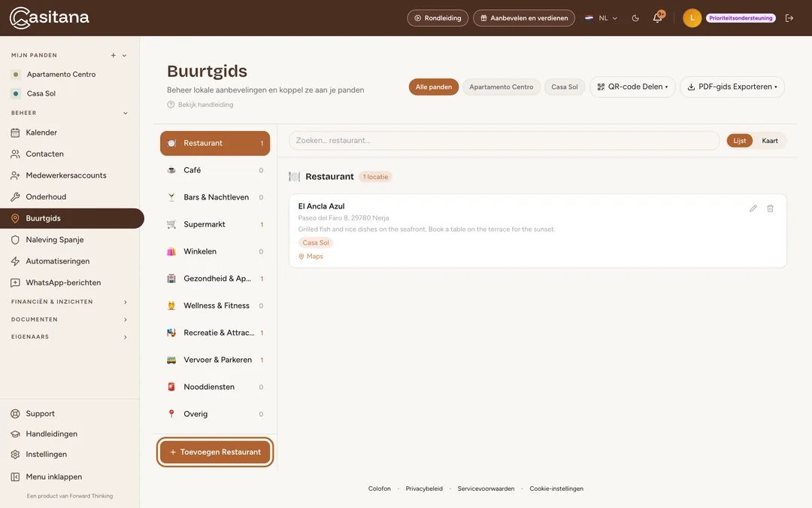The height and width of the screenshot is (508, 812).
Task: Open the user avatar L
Action: pos(692,18)
